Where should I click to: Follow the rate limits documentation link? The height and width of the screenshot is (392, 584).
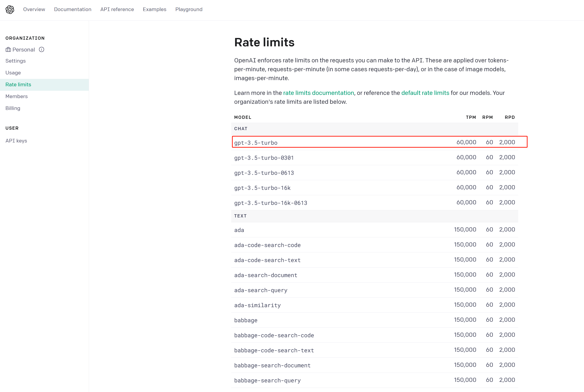(x=318, y=93)
